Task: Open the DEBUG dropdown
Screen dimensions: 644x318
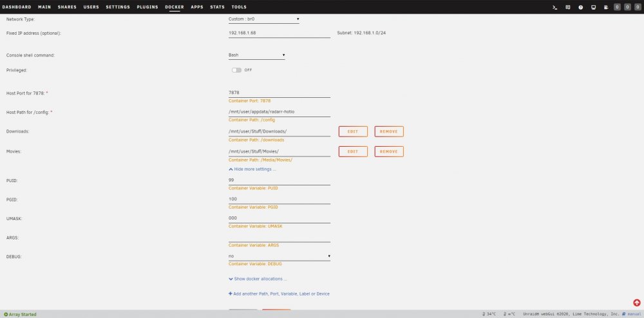Action: pyautogui.click(x=279, y=256)
